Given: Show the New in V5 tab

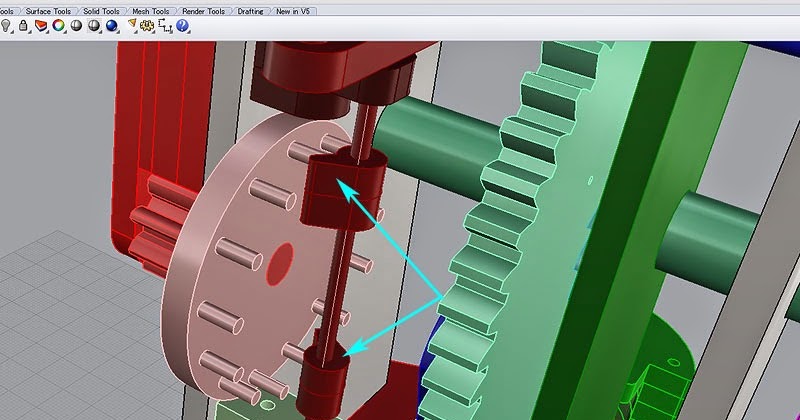Looking at the screenshot, I should click(x=292, y=11).
